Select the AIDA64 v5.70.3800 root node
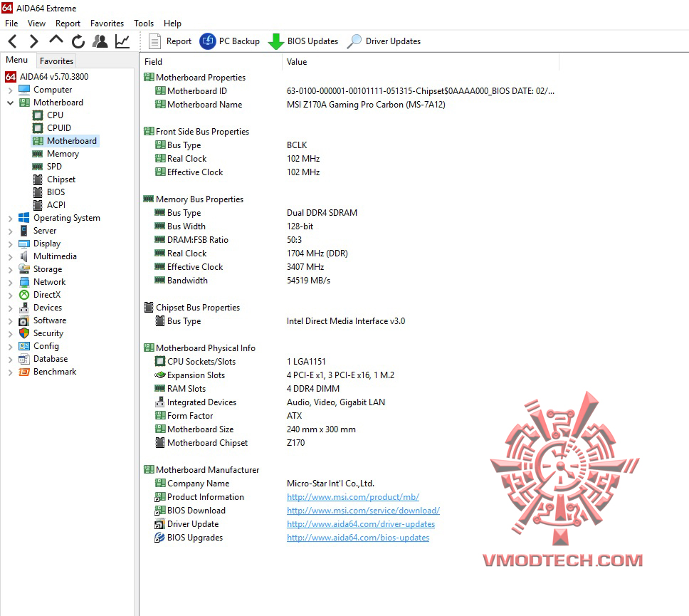The image size is (689, 616). coord(47,77)
